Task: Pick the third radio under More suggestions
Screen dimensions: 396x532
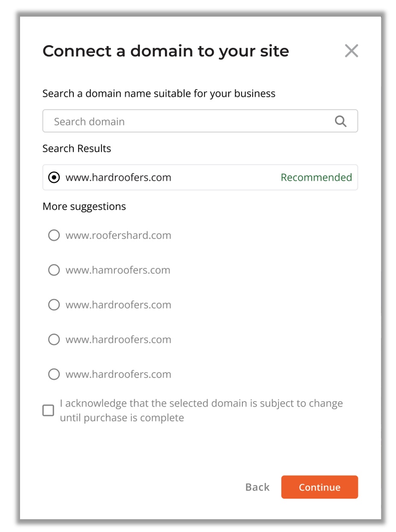Action: 54,305
